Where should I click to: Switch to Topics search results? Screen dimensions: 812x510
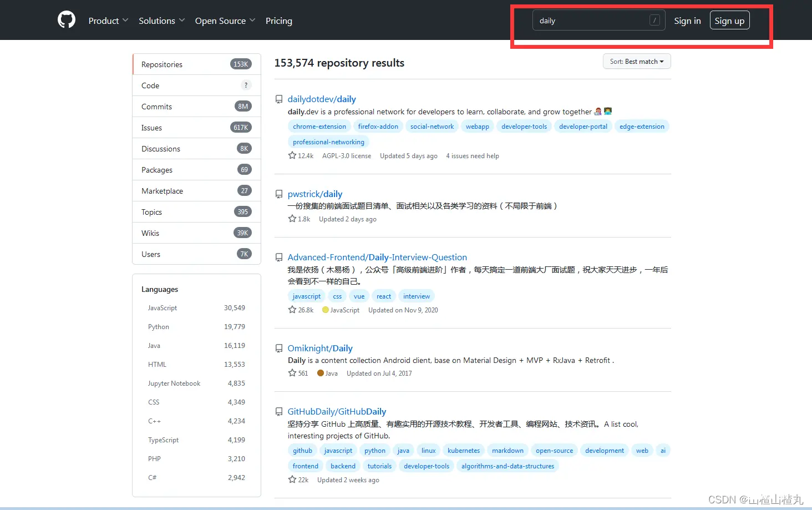197,212
